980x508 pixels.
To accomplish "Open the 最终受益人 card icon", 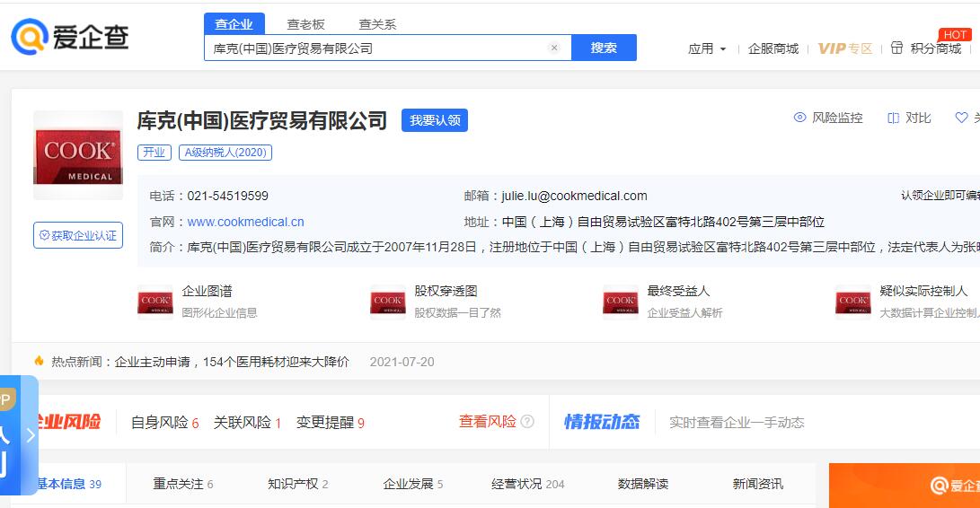I will click(x=620, y=302).
